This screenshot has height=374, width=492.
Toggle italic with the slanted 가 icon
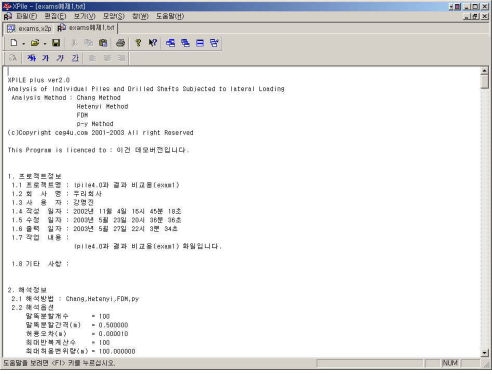[x=60, y=58]
